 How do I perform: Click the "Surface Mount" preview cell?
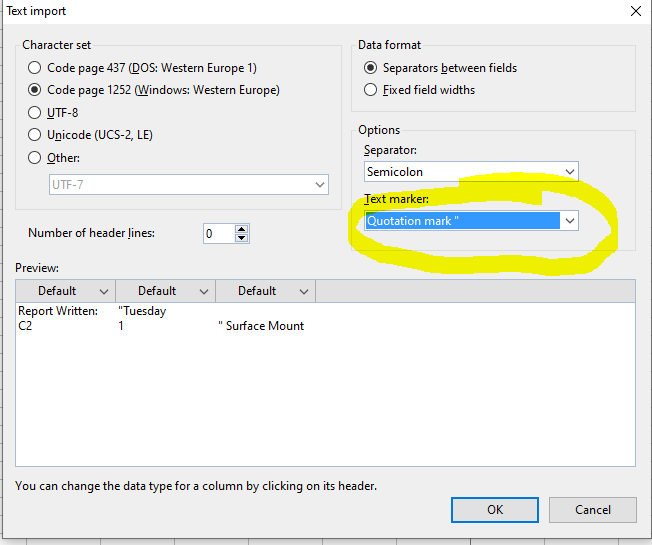coord(262,326)
